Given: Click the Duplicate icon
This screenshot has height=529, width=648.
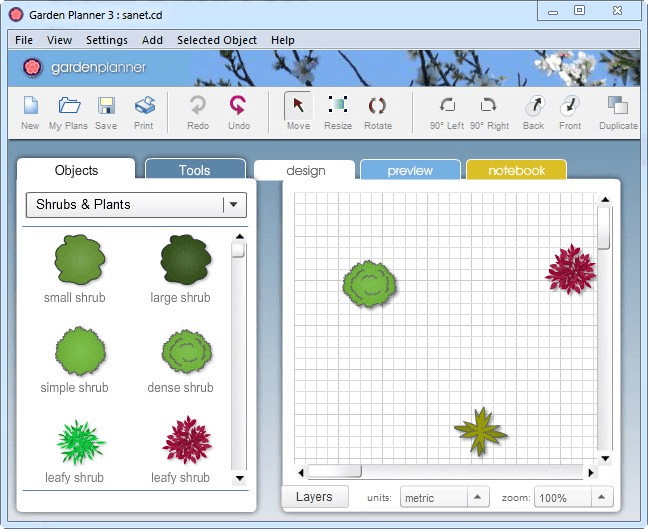Looking at the screenshot, I should [618, 106].
